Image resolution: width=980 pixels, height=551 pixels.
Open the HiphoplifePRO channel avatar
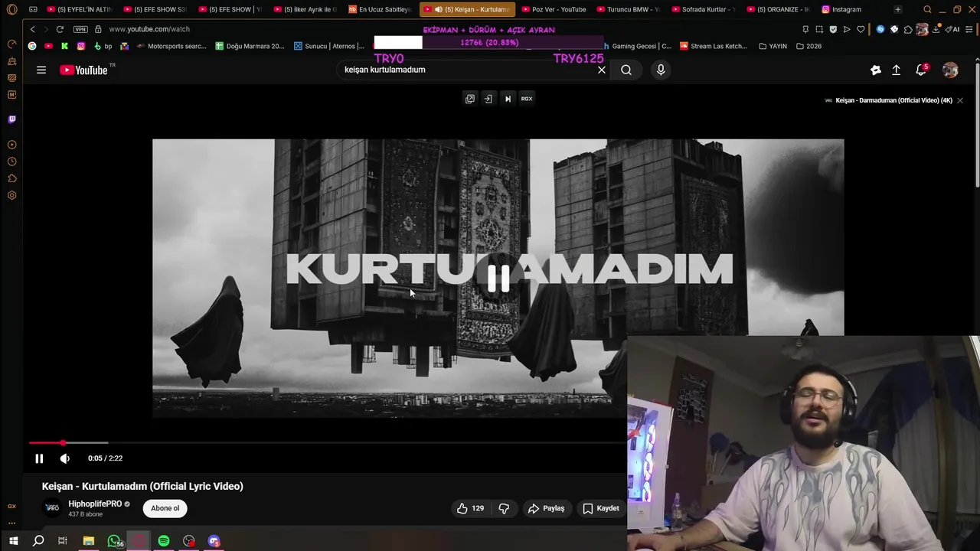[x=52, y=508]
